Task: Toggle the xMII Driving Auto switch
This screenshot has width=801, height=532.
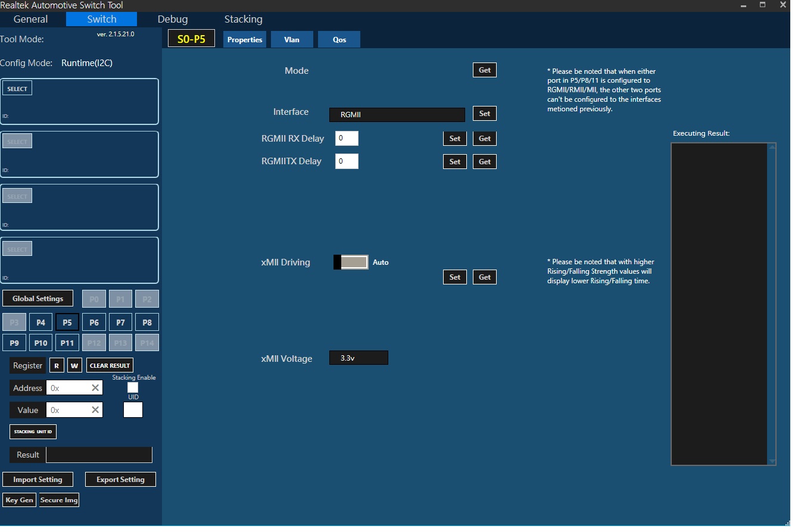Action: coord(351,262)
